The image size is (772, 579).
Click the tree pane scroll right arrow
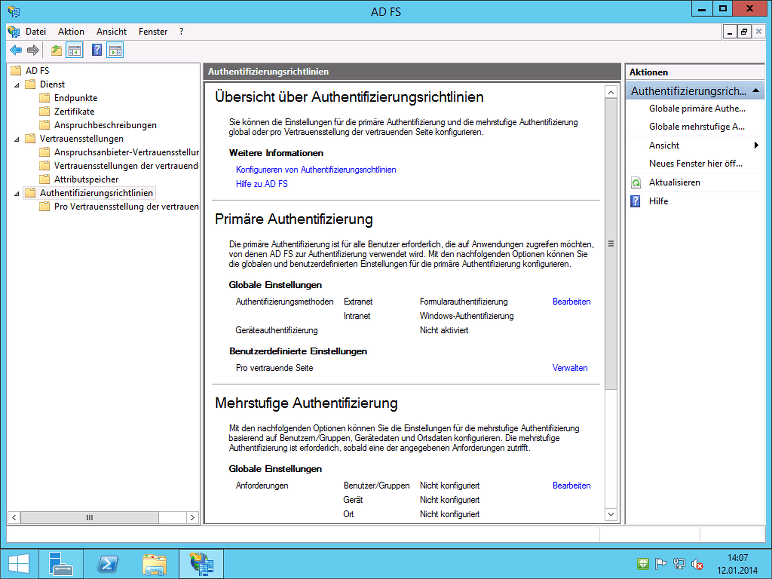coord(193,517)
